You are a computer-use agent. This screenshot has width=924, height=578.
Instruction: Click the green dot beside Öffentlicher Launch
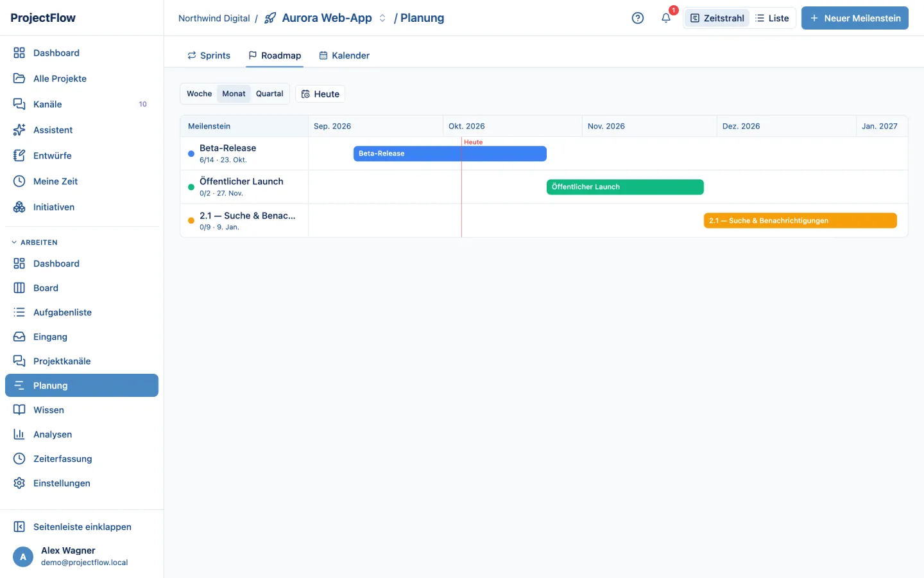click(x=191, y=187)
